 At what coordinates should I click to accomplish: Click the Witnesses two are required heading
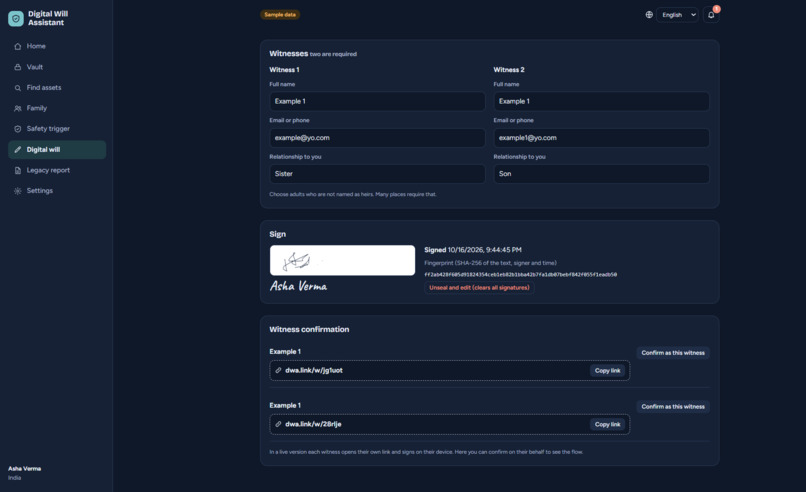click(313, 53)
